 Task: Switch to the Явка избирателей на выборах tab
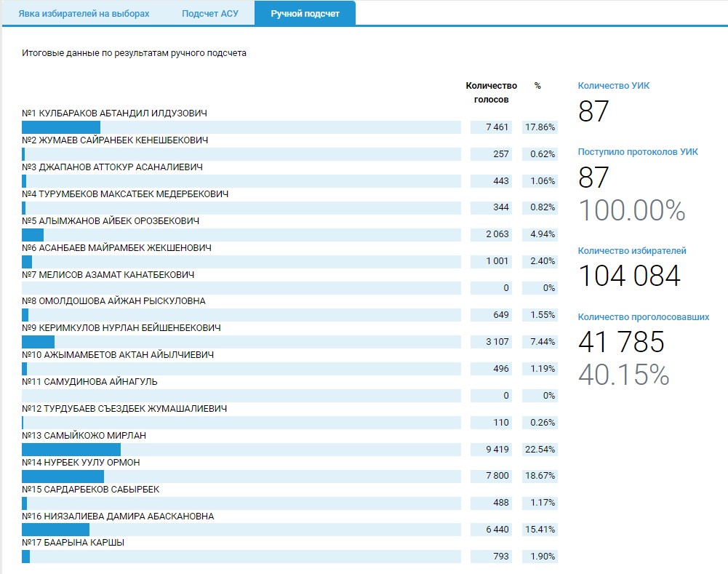[83, 14]
